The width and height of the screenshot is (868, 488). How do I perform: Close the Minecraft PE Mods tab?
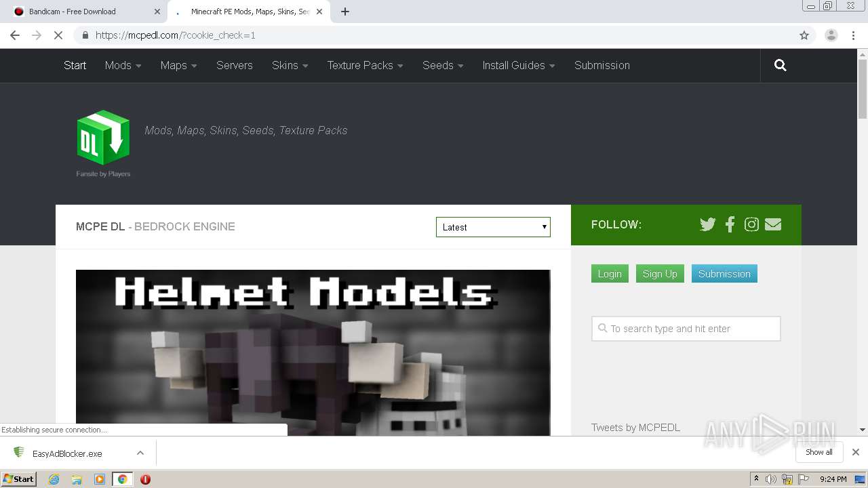[x=320, y=12]
